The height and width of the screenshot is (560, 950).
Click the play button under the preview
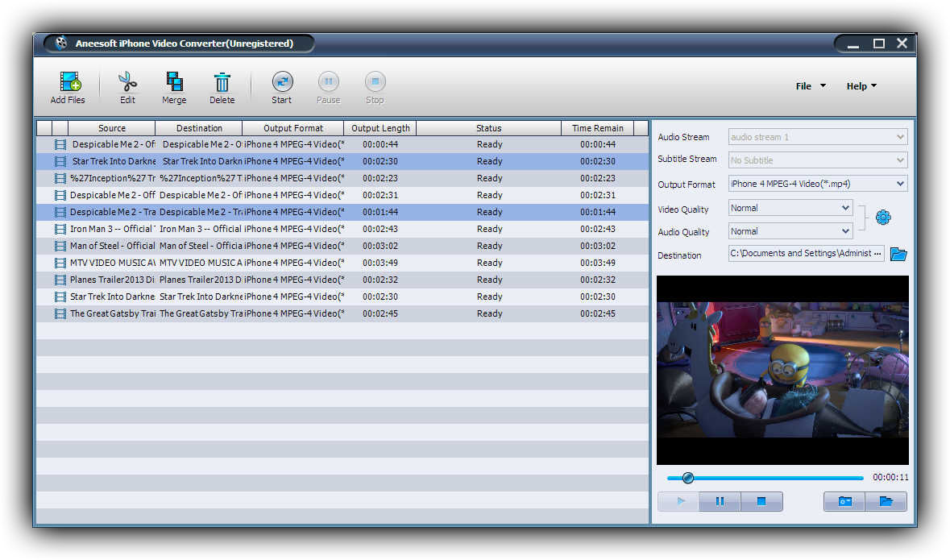click(678, 501)
